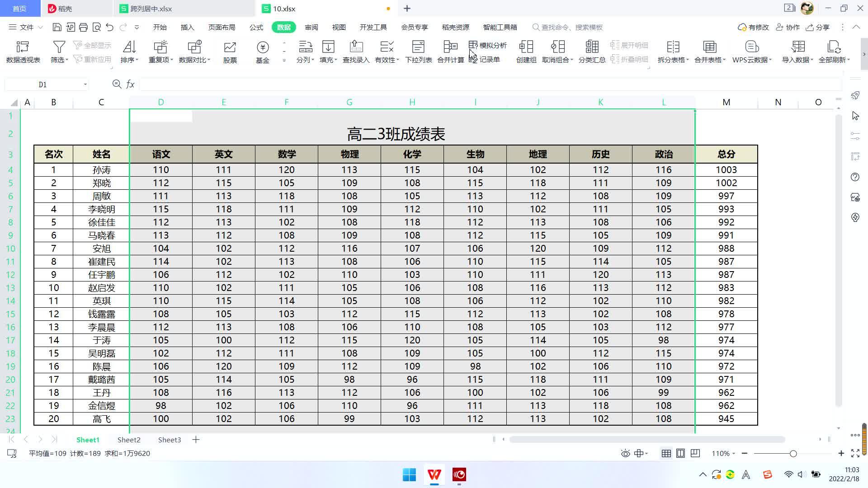Screen dimensions: 868x488
Task: Click the 拆分表格 split table icon
Action: tap(673, 51)
